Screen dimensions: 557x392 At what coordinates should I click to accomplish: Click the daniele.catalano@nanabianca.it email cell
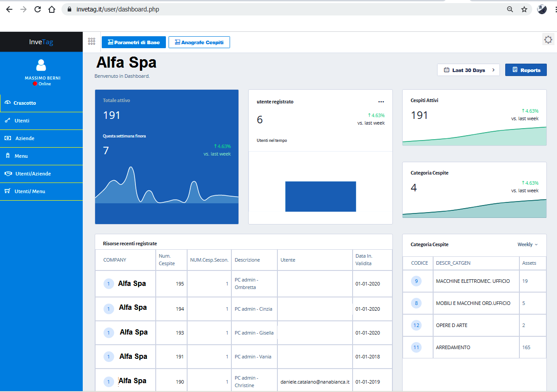(x=315, y=382)
